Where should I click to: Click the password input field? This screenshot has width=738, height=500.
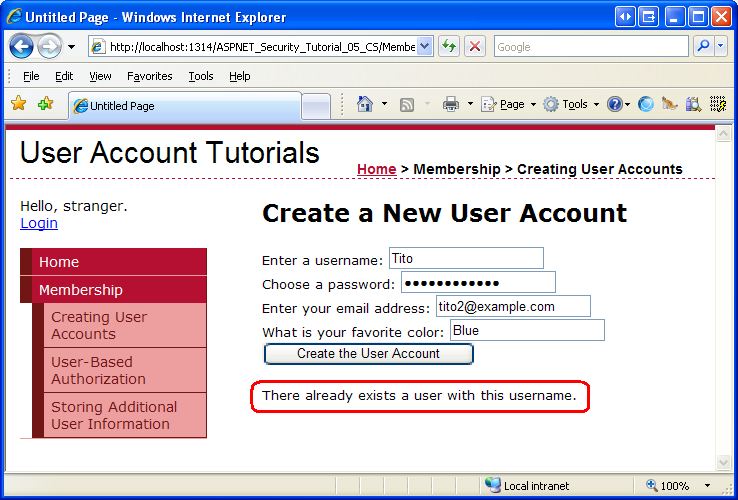tap(478, 282)
